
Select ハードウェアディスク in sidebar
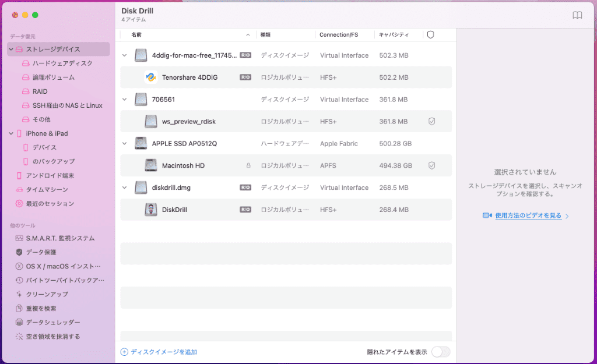(62, 63)
